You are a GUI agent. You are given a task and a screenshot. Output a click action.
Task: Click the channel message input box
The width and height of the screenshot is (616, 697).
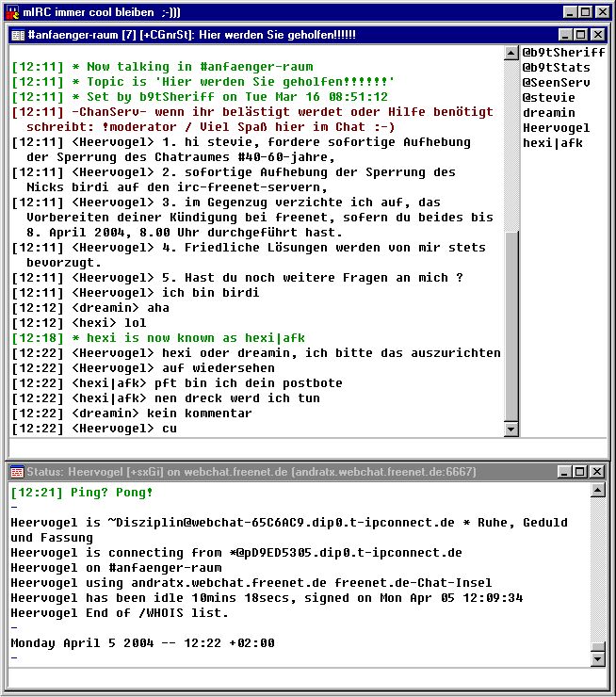[x=308, y=447]
